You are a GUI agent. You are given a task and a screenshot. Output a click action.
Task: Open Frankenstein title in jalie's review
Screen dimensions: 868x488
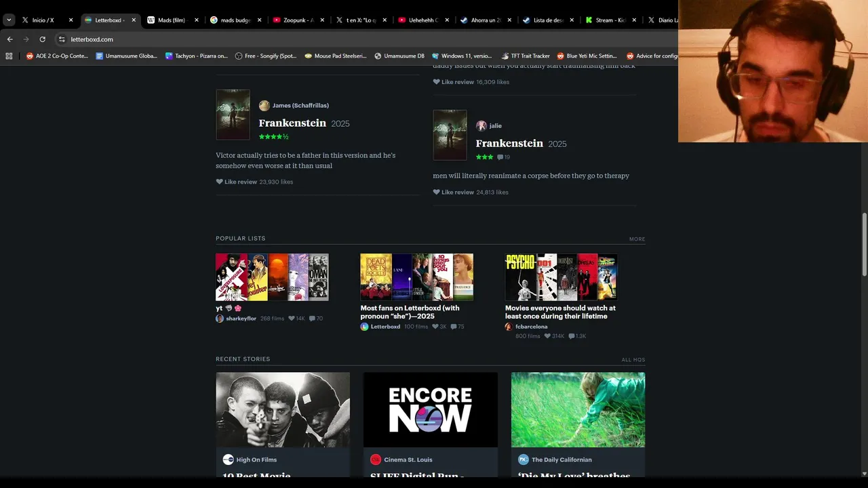coord(509,143)
